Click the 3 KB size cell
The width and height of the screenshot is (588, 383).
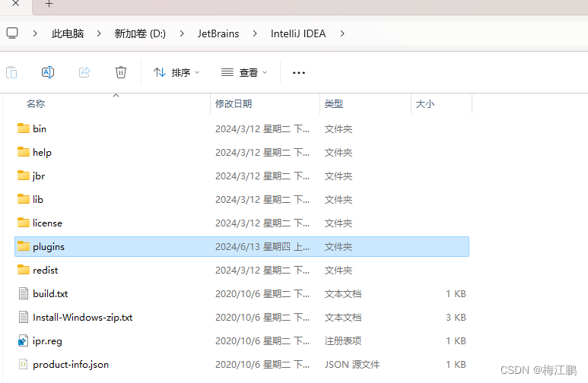click(456, 318)
